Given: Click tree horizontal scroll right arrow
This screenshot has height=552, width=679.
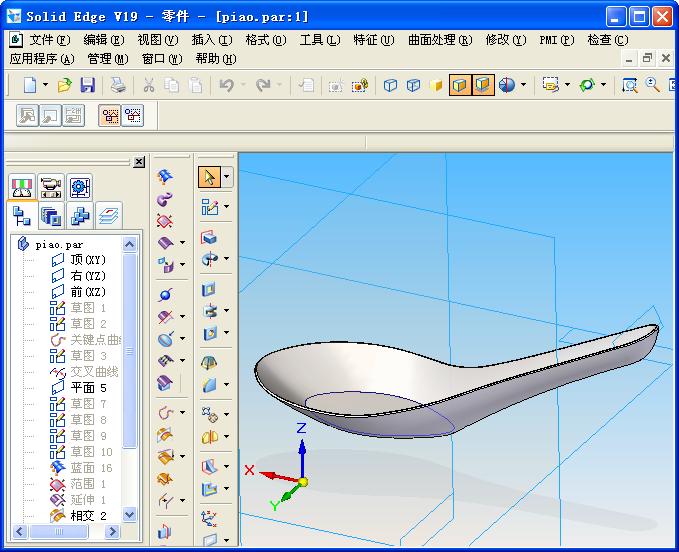Looking at the screenshot, I should [x=112, y=531].
